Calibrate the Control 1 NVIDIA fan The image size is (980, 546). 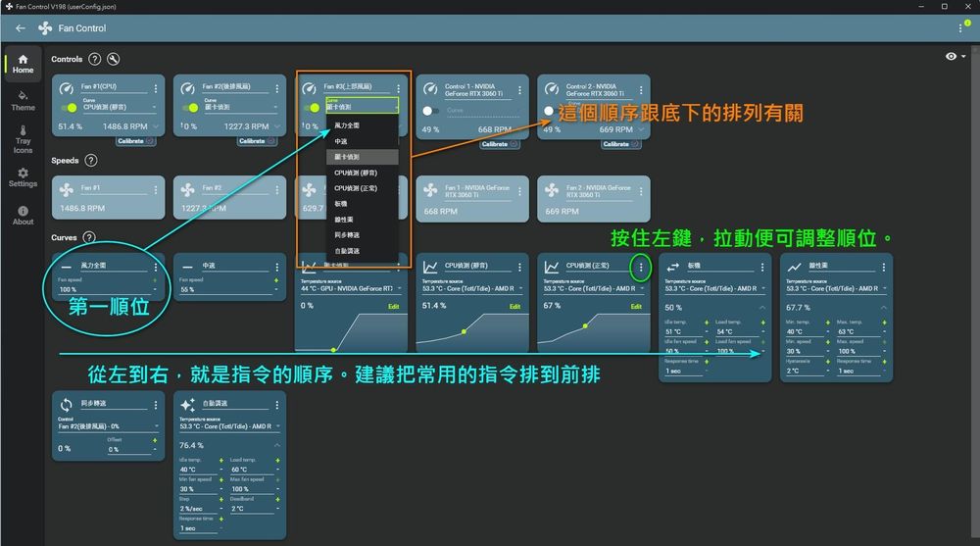(500, 144)
